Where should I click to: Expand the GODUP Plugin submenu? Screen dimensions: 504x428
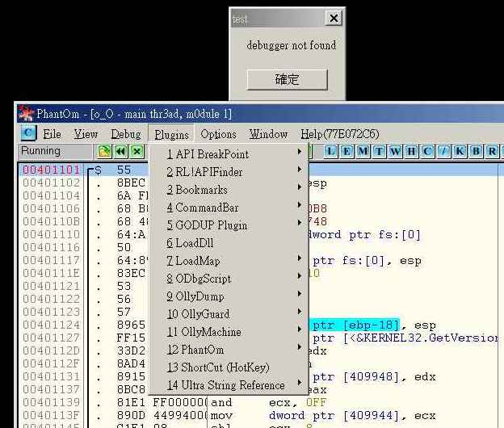(x=229, y=225)
